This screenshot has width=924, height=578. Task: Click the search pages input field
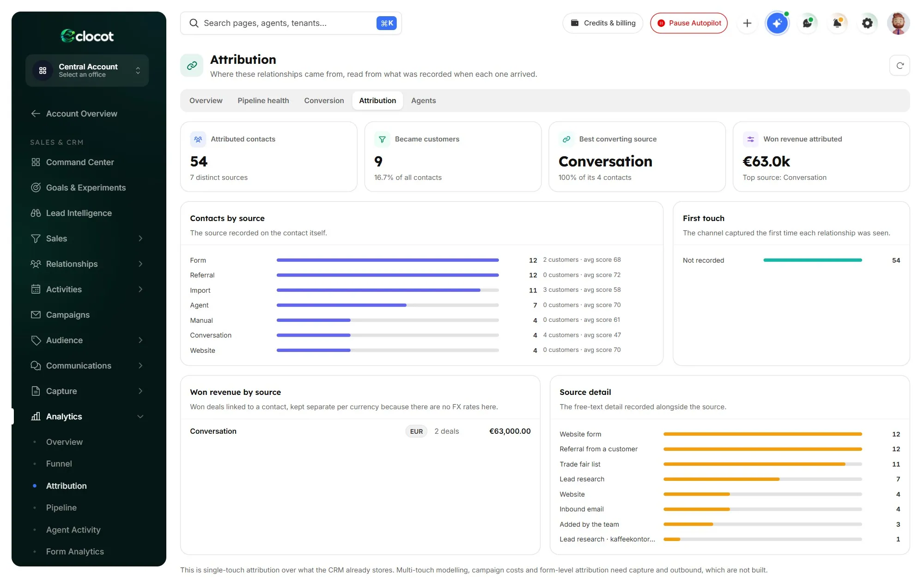click(291, 23)
